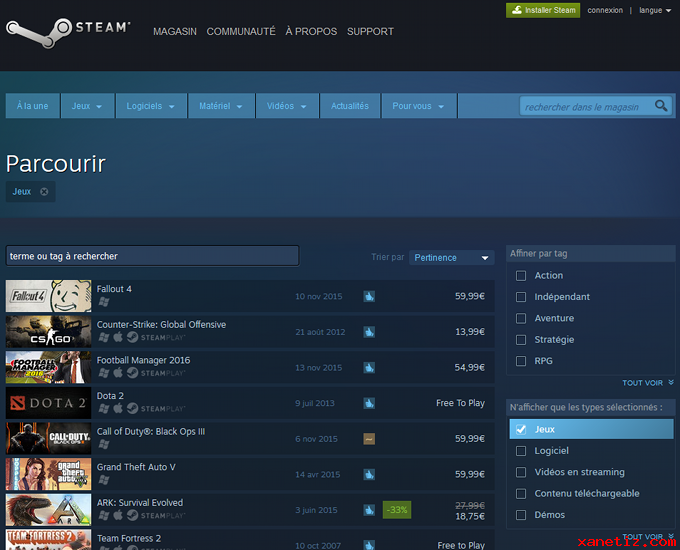Click the magnifier search icon in store search

point(661,106)
